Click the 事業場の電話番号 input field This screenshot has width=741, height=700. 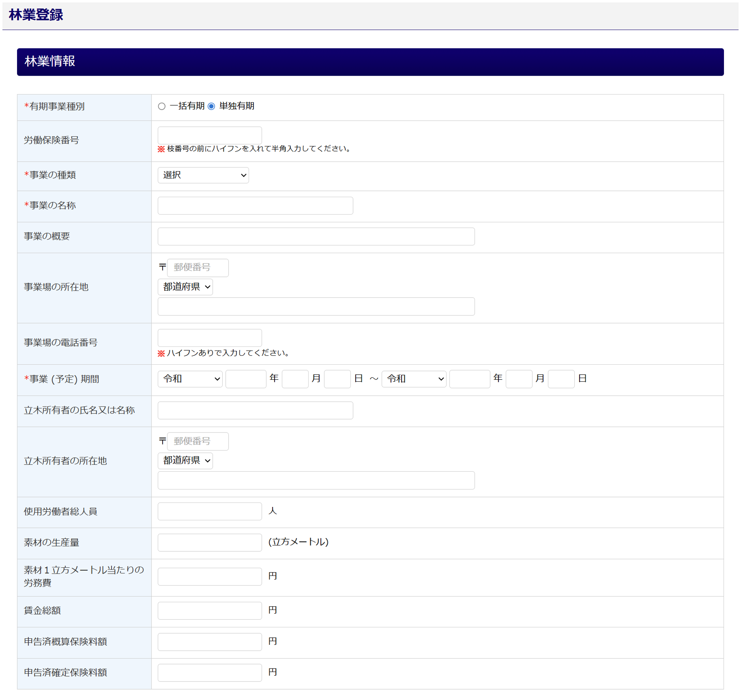pyautogui.click(x=209, y=338)
